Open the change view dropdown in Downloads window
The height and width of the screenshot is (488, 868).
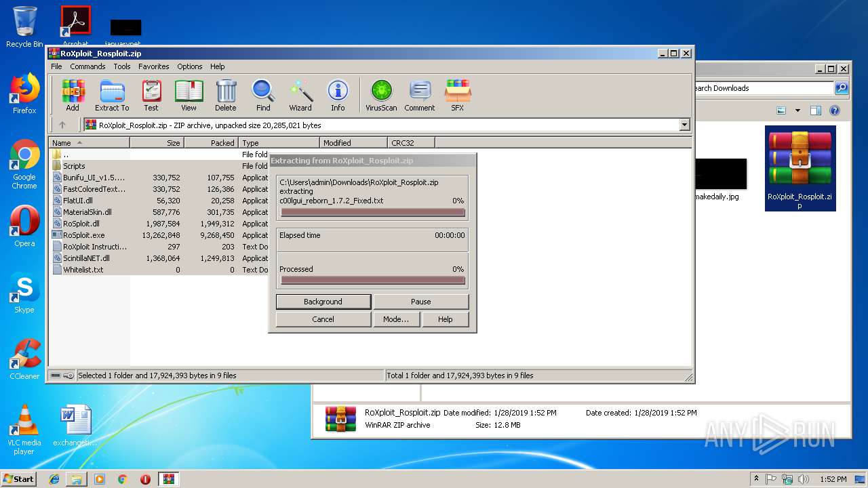(797, 110)
